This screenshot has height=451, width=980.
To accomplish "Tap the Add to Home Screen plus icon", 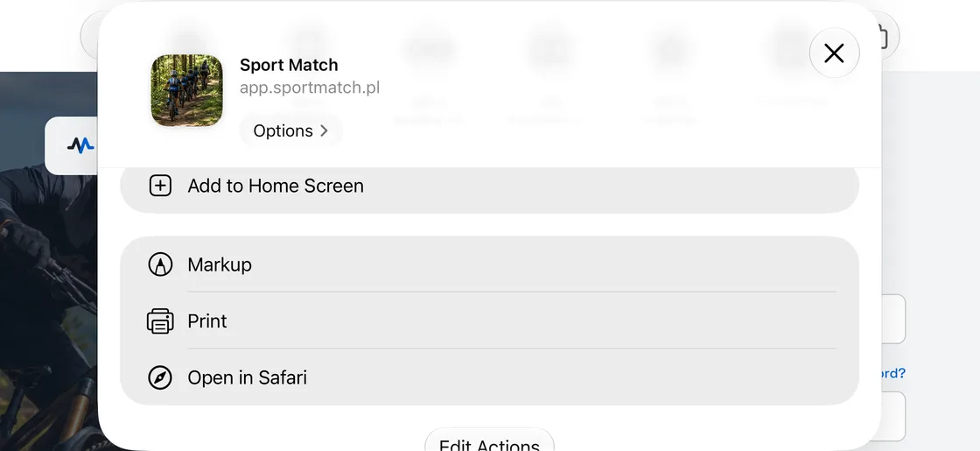I will pos(160,186).
